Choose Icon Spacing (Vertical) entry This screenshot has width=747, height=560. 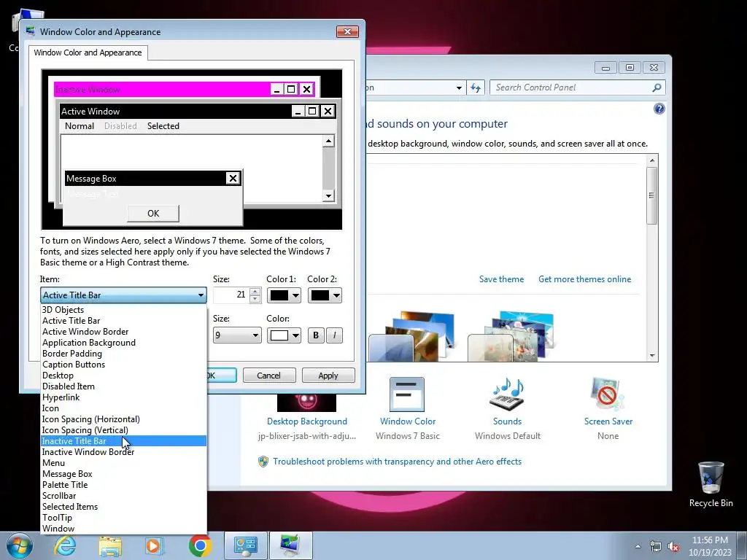pyautogui.click(x=123, y=430)
